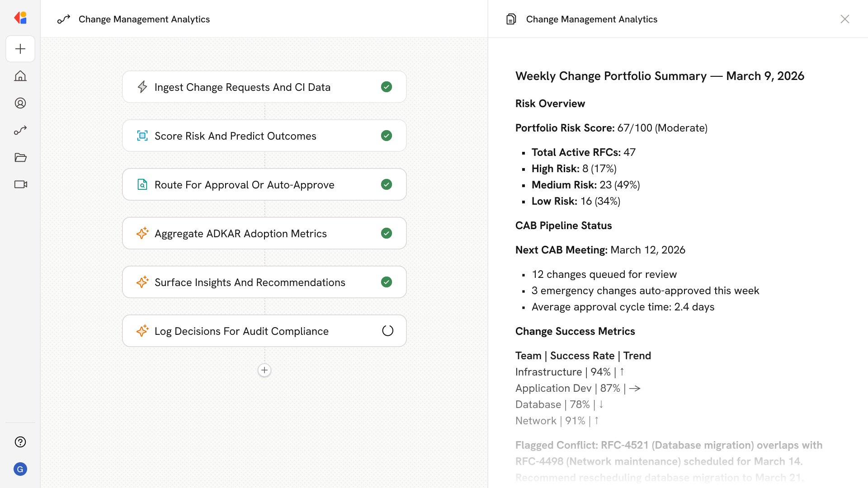Click the document icon in the right panel header
The width and height of the screenshot is (868, 488).
(511, 19)
